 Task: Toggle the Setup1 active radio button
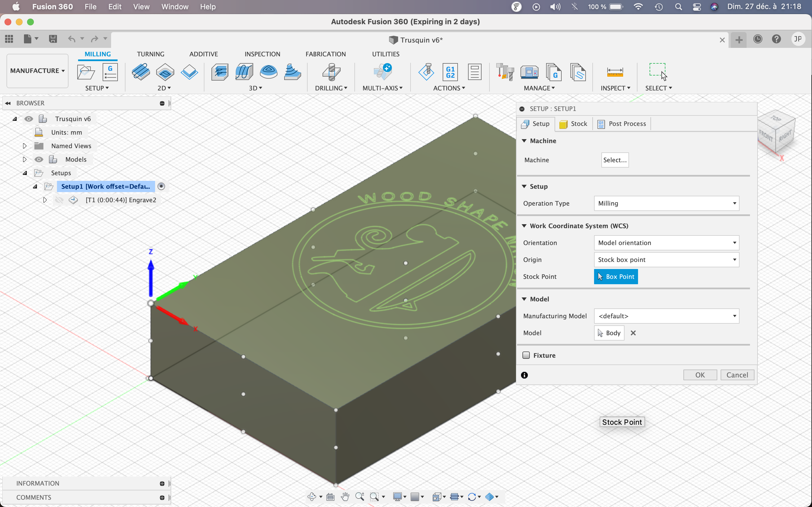click(161, 186)
